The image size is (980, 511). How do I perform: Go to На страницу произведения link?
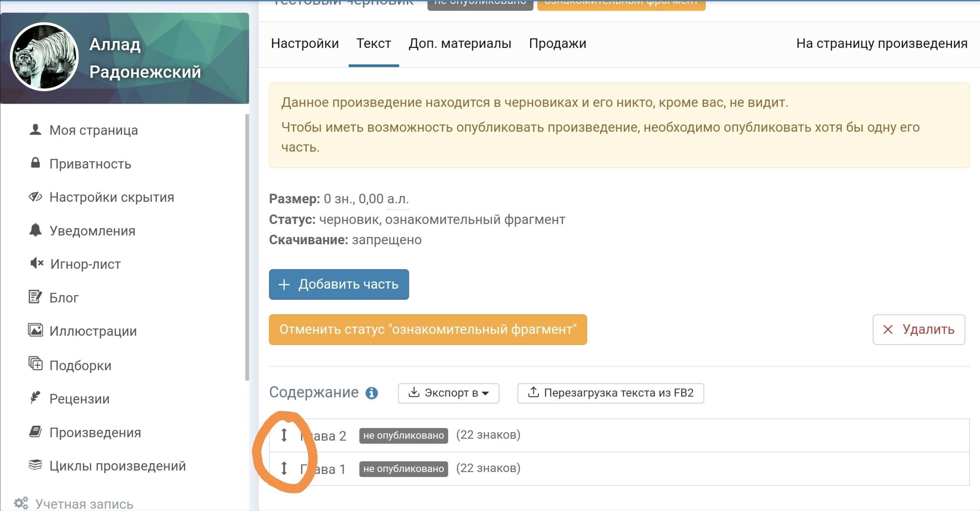[882, 44]
